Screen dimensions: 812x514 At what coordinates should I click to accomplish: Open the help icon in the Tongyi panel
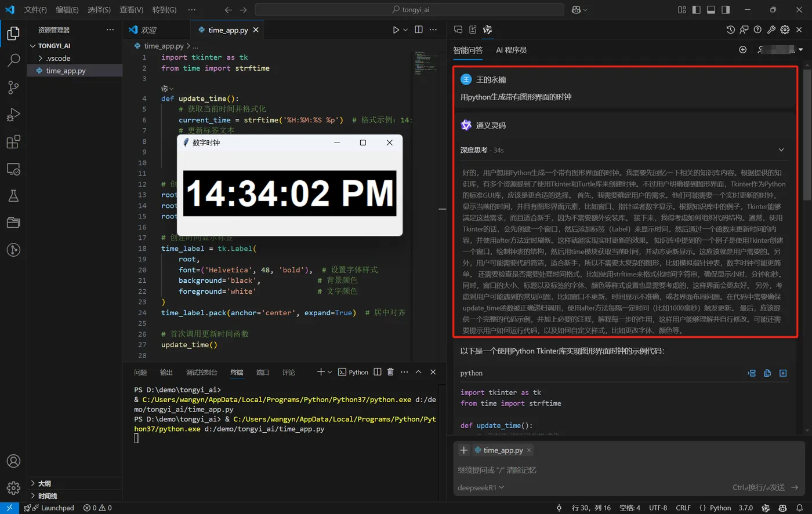(x=757, y=30)
